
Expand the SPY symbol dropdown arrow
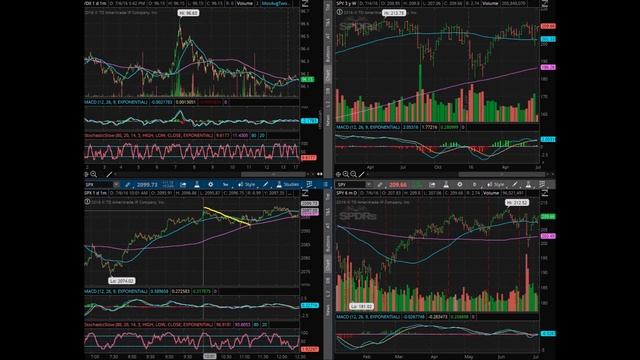click(x=369, y=184)
